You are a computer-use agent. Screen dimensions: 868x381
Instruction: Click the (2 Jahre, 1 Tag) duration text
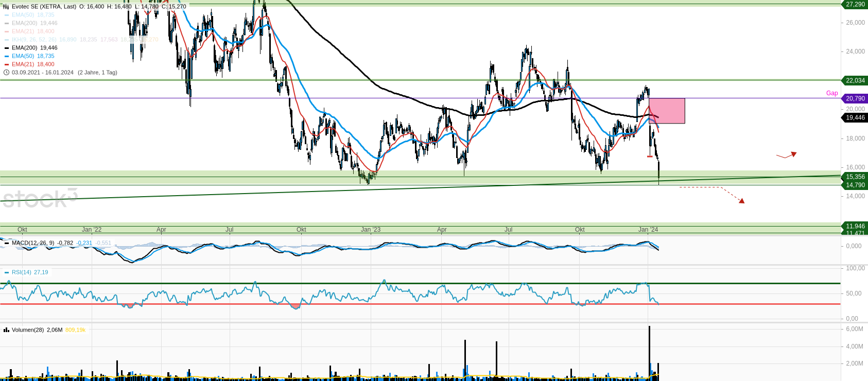tap(97, 73)
